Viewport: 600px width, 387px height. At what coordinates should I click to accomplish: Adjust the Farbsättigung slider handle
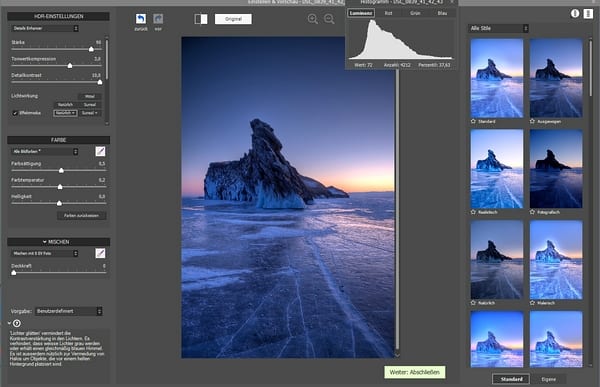(61, 170)
